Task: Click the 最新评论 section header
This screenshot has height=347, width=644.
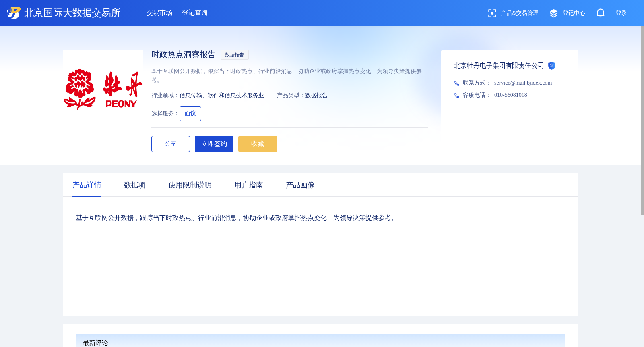Action: click(95, 343)
